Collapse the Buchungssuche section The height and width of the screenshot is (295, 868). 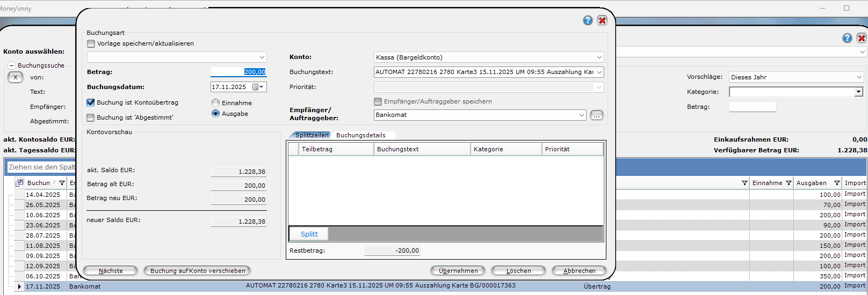(11, 65)
